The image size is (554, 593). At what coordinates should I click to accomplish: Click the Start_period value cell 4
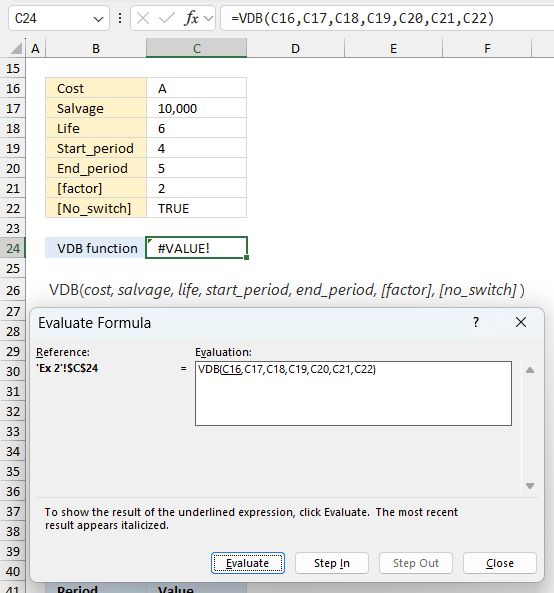pyautogui.click(x=196, y=148)
